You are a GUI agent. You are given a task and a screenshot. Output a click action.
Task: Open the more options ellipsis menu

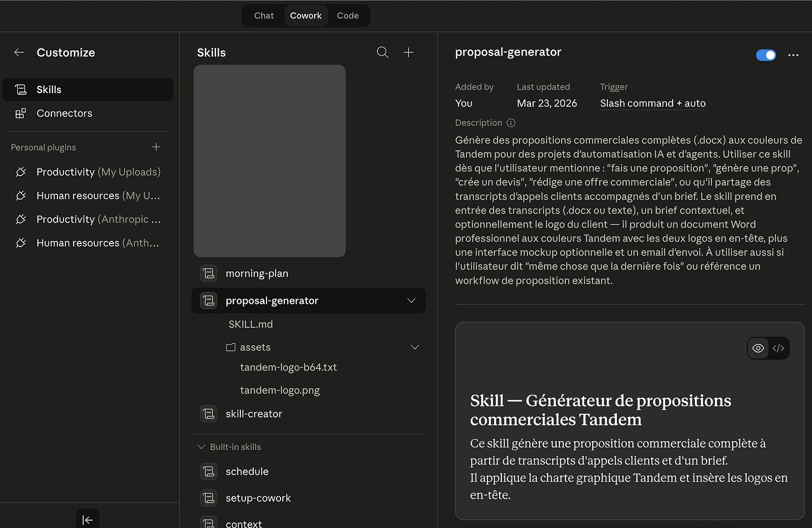pyautogui.click(x=793, y=55)
